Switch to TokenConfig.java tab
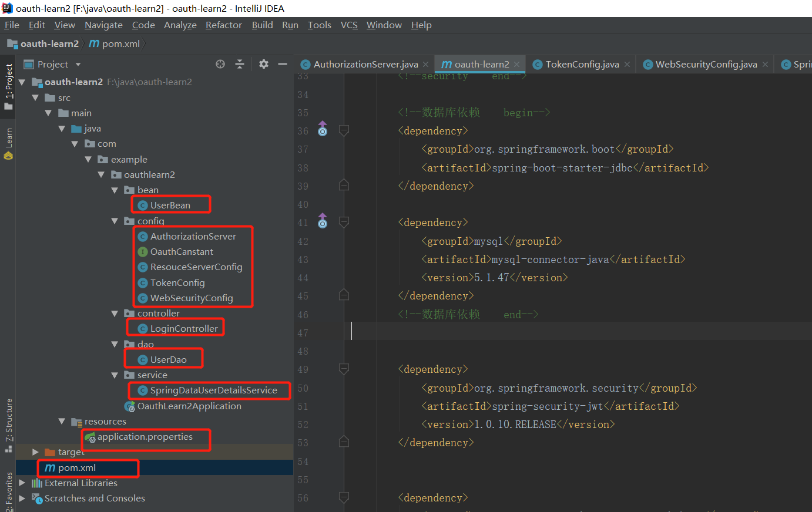Viewport: 812px width, 512px height. pyautogui.click(x=582, y=65)
